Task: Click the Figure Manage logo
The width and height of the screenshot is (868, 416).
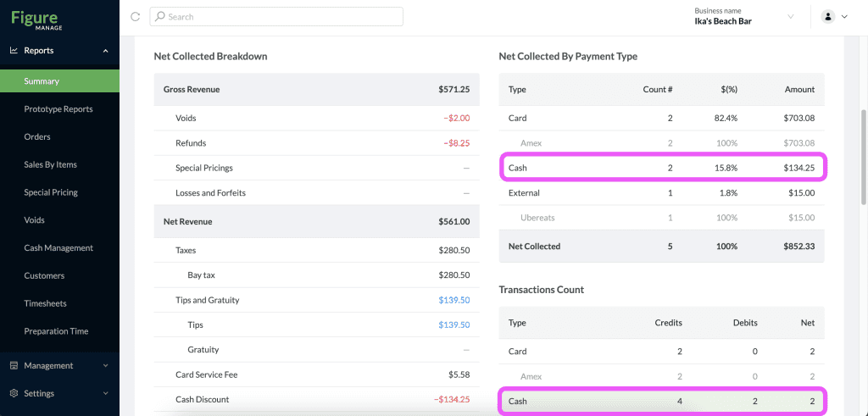Action: (37, 19)
